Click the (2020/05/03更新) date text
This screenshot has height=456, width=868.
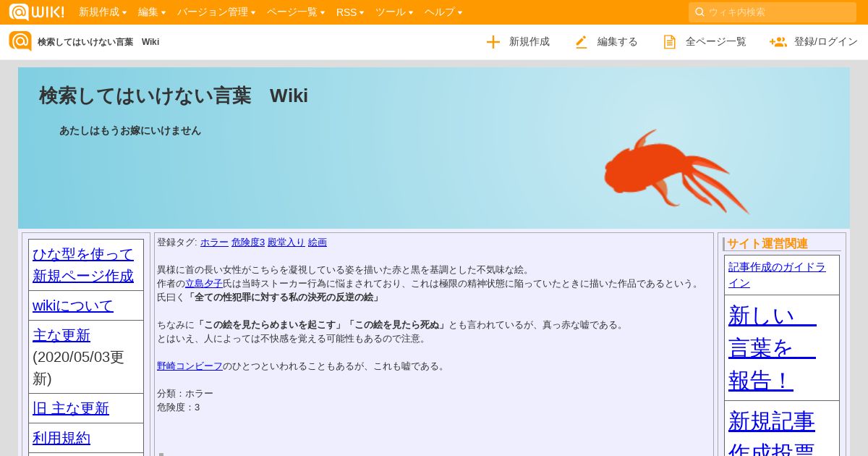pyautogui.click(x=78, y=368)
